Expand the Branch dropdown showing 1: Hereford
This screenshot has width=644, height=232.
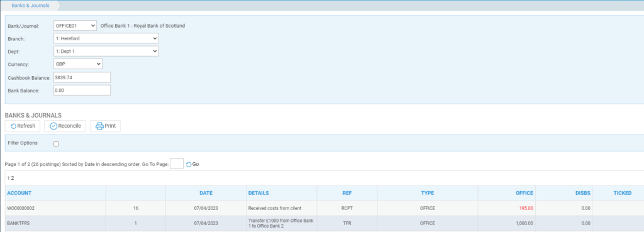click(106, 38)
